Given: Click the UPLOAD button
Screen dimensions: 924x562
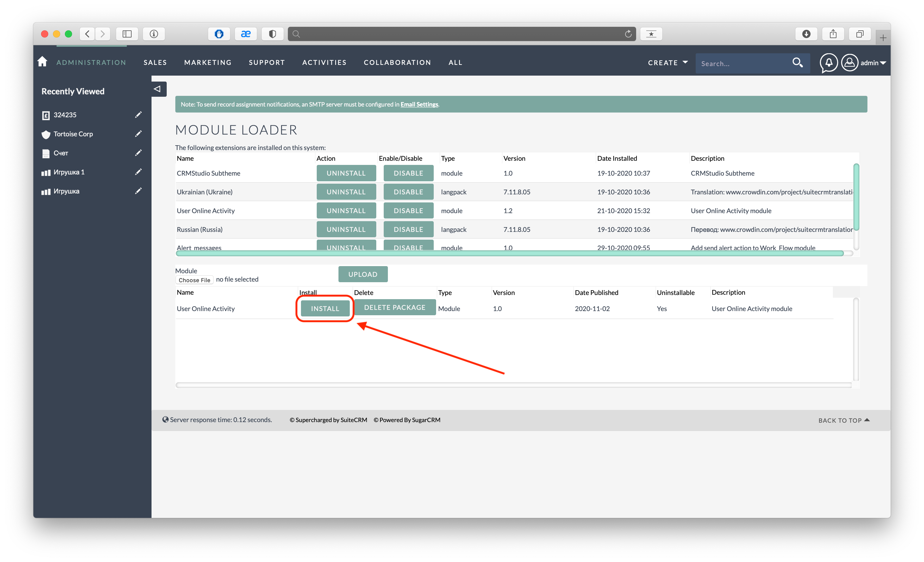Looking at the screenshot, I should [363, 274].
